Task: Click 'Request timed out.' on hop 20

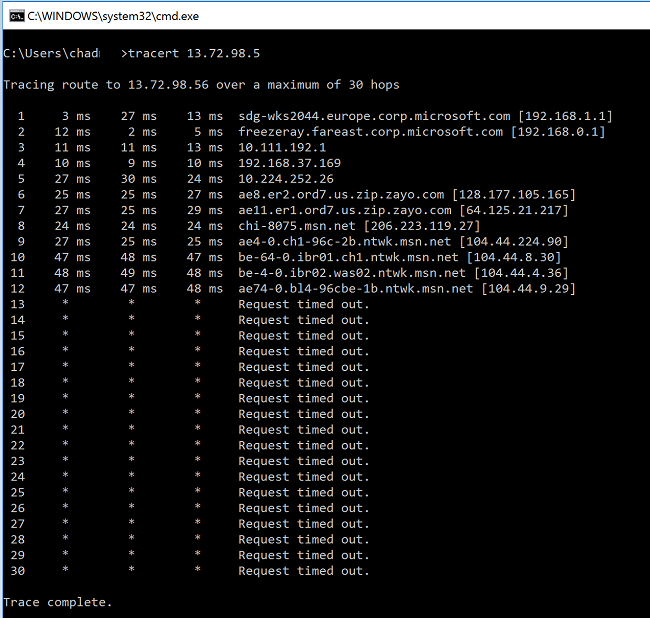Action: click(303, 414)
